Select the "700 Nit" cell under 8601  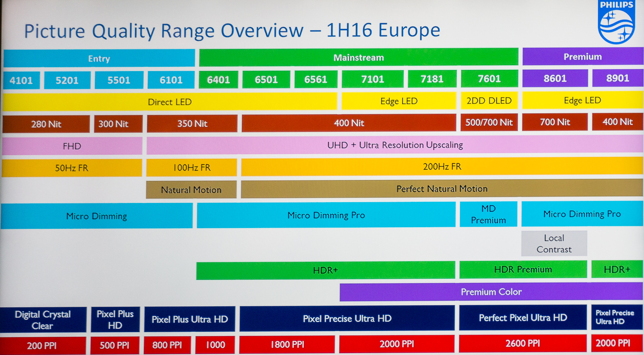[x=555, y=122]
